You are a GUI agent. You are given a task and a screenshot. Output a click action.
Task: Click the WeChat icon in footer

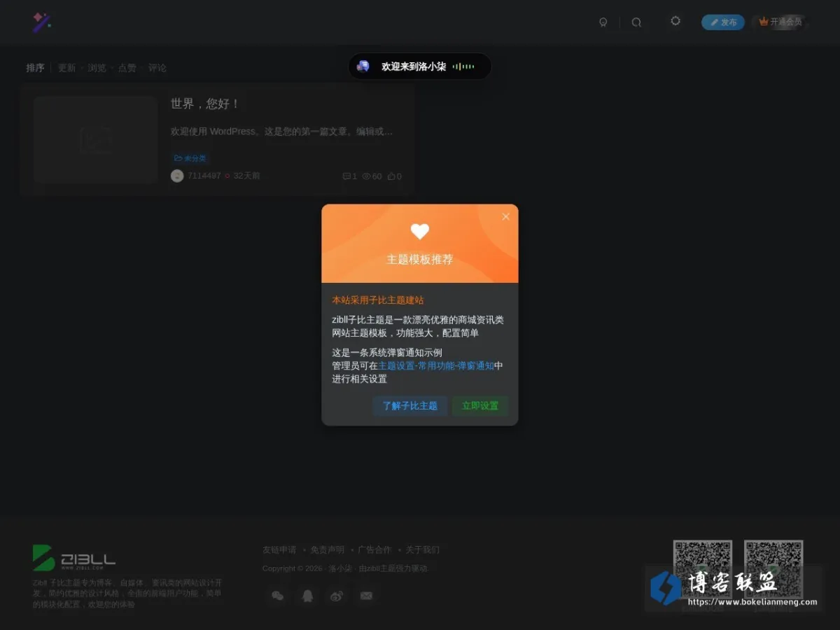[x=278, y=596]
